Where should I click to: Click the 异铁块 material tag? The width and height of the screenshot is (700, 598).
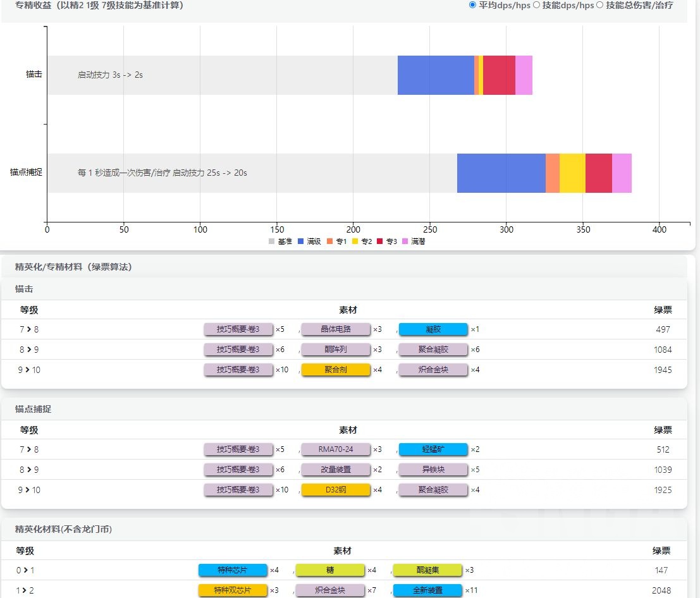(x=433, y=470)
